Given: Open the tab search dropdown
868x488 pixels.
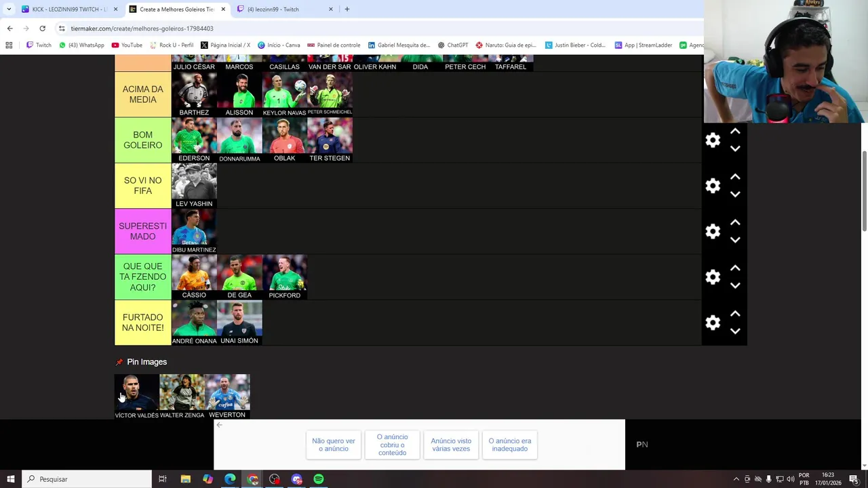Looking at the screenshot, I should click(x=8, y=9).
